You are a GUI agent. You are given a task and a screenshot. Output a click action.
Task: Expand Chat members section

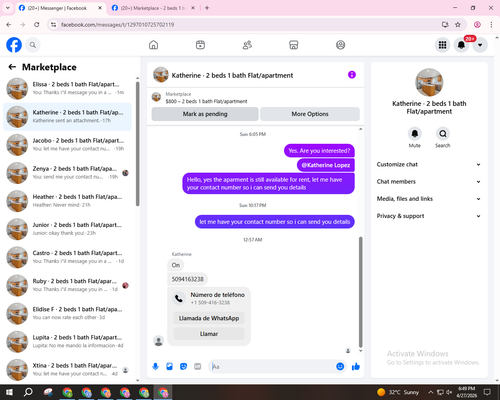tap(429, 182)
